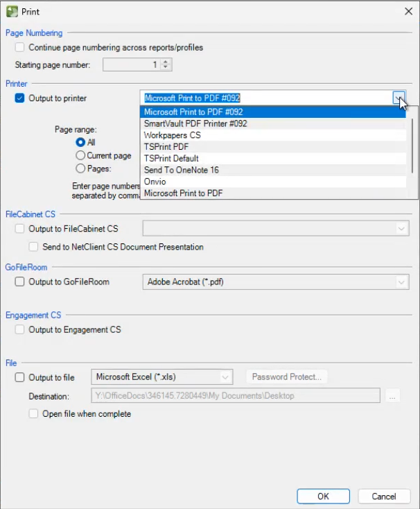Screen dimensions: 420x509
Task: Open the Microsoft Excel (*.xls) file type dropdown
Action: [225, 377]
